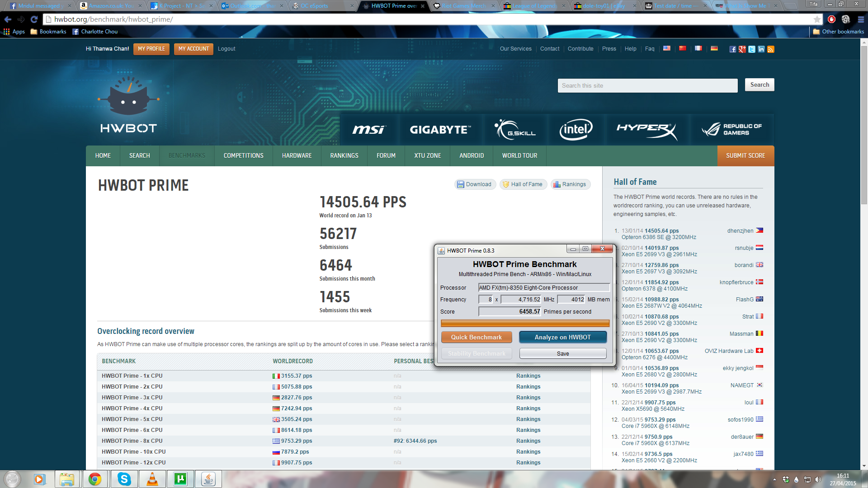Viewport: 868px width, 488px height.
Task: Click the Rankings button near Download
Action: pyautogui.click(x=570, y=184)
